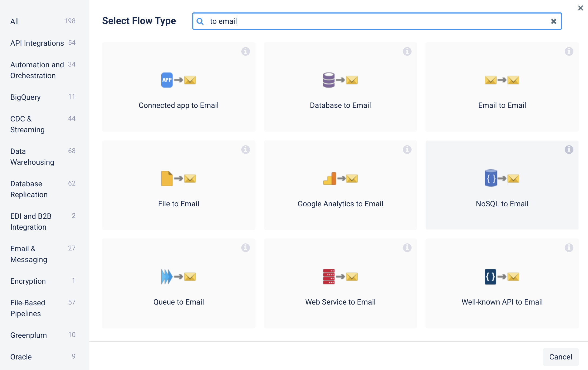Viewport: 588px width, 370px height.
Task: Choose CDC & Streaming category
Action: click(x=43, y=124)
